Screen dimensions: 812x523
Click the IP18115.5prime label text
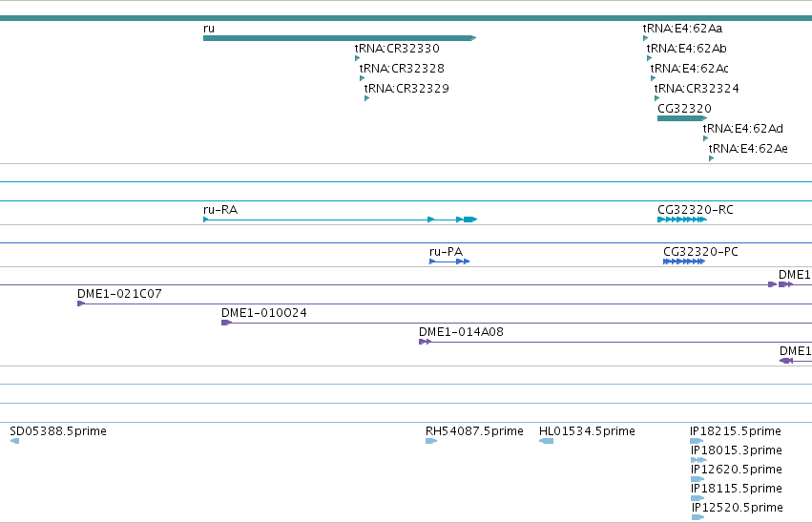tap(737, 489)
